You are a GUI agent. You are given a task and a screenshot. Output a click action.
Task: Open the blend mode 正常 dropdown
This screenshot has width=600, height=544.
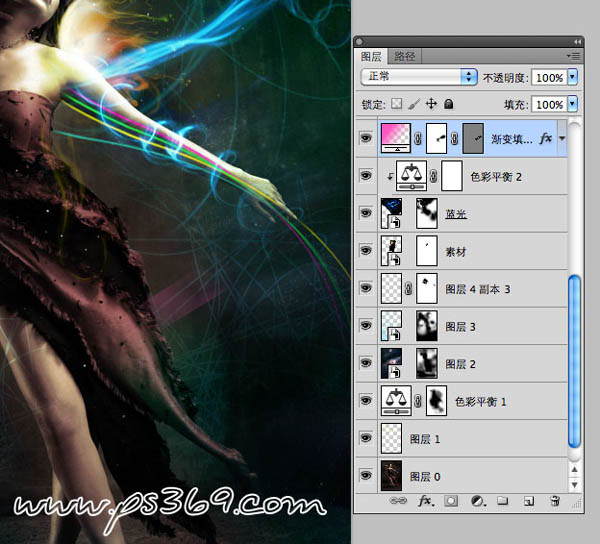418,77
